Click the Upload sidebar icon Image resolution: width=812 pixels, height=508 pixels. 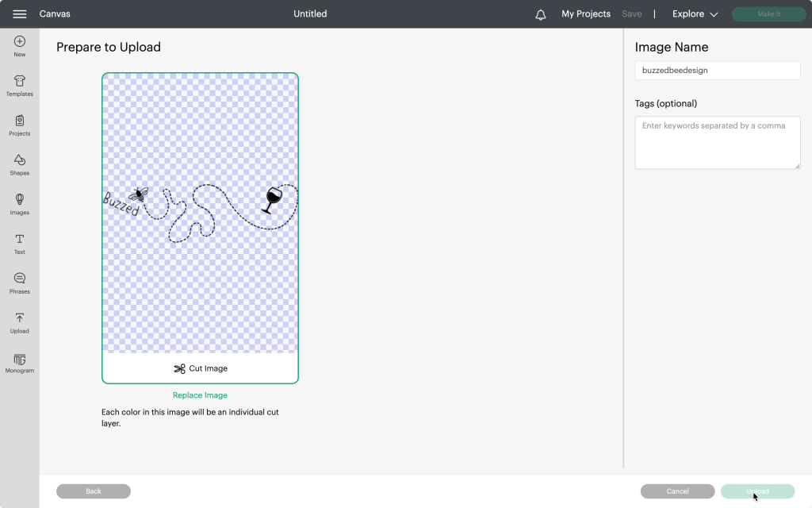20,319
